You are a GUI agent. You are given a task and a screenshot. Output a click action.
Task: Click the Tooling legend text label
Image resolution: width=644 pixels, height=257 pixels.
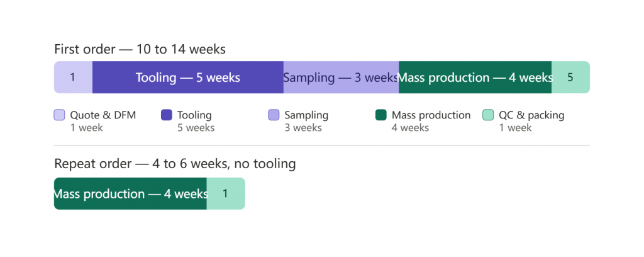(x=194, y=115)
